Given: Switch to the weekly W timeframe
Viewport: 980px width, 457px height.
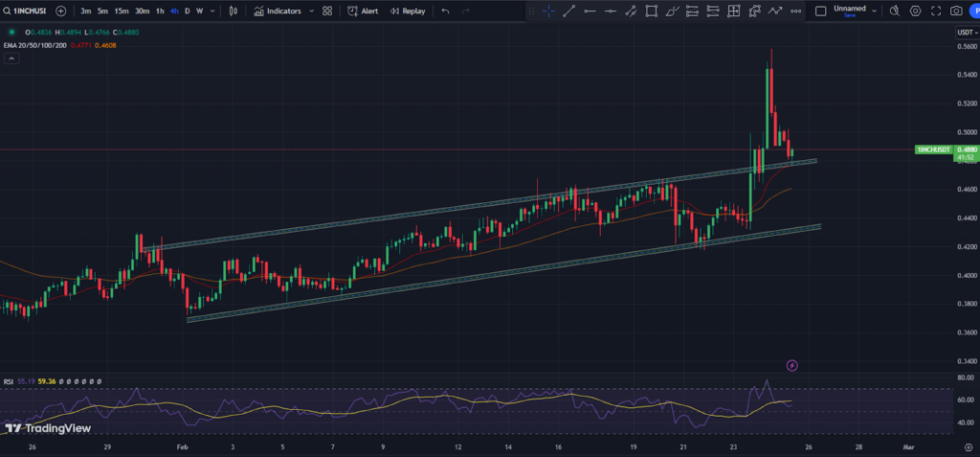Looking at the screenshot, I should (199, 11).
